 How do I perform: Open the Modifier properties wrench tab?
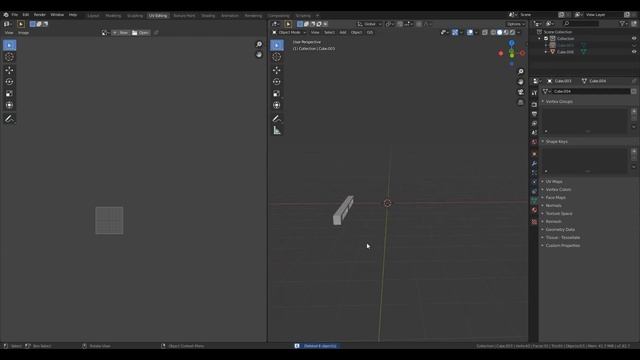(x=534, y=163)
